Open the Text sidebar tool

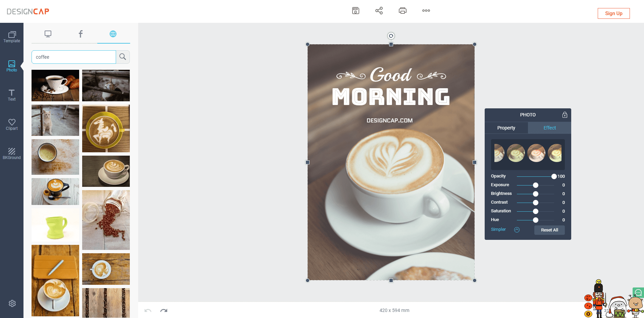click(x=12, y=96)
